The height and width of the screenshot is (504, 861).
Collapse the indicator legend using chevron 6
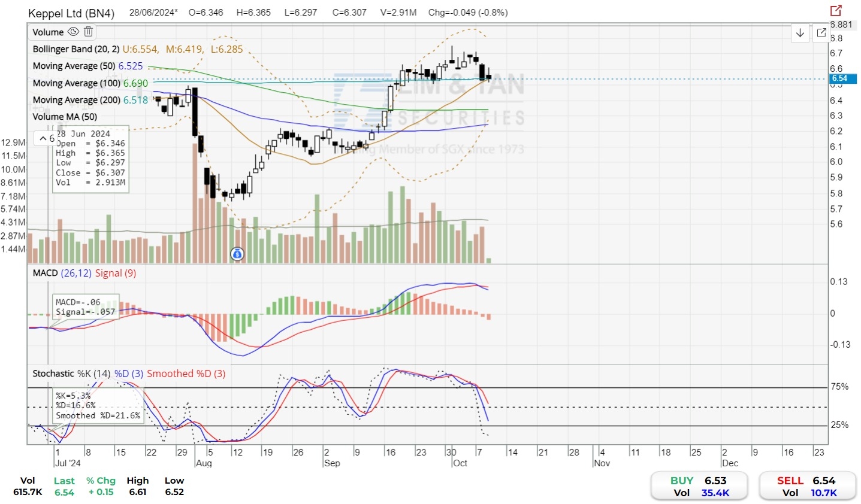(46, 138)
